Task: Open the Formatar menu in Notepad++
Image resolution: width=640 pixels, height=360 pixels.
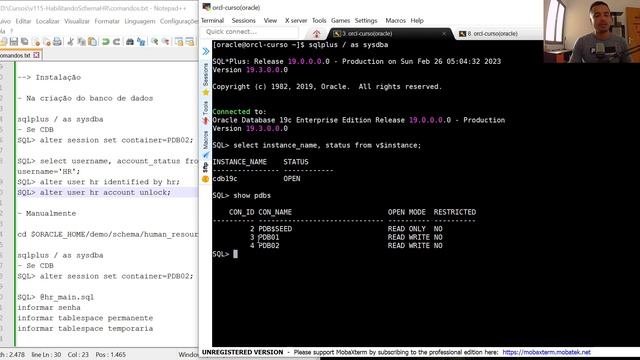Action: [107, 21]
